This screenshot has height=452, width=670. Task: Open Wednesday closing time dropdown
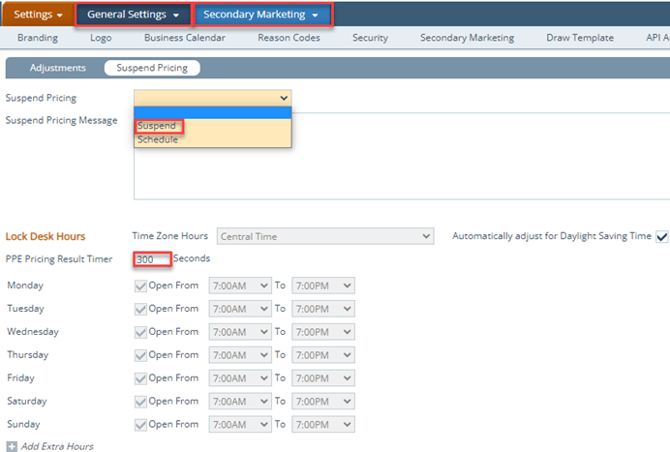click(322, 332)
